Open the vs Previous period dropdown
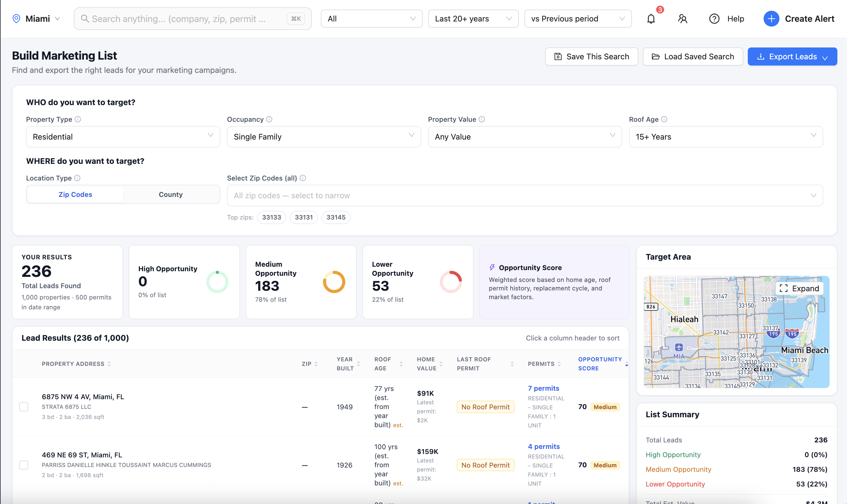The height and width of the screenshot is (504, 847). coord(578,19)
